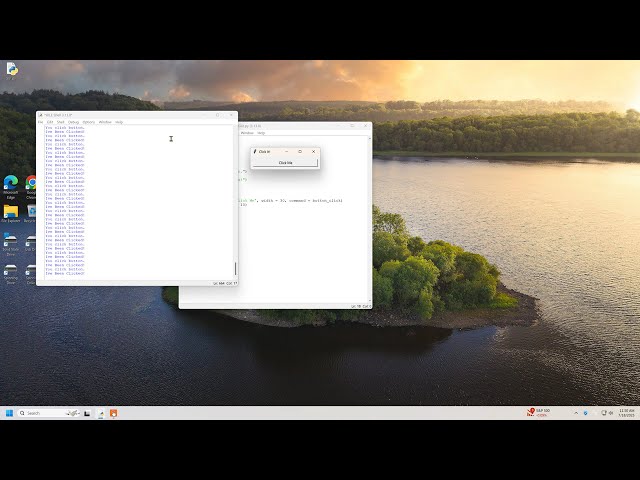This screenshot has height=480, width=640.
Task: Open the Edit menu in IDLE Shell
Action: pos(50,122)
